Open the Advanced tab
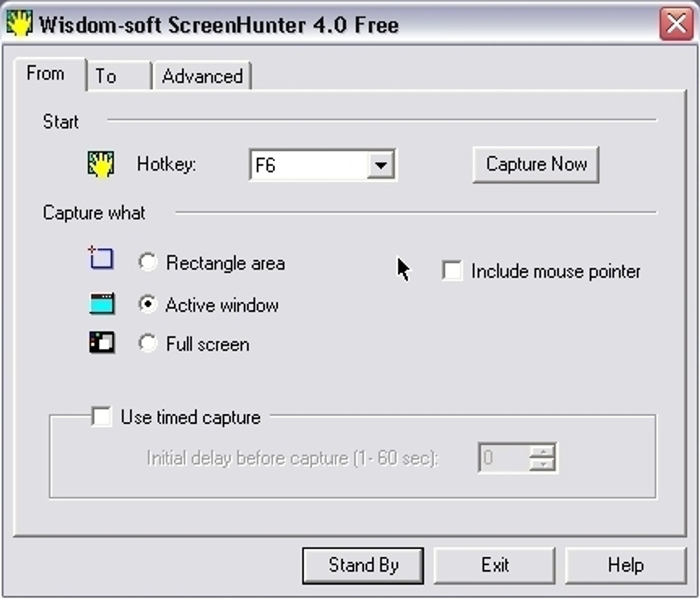Screen dimensions: 700x599 coord(202,76)
